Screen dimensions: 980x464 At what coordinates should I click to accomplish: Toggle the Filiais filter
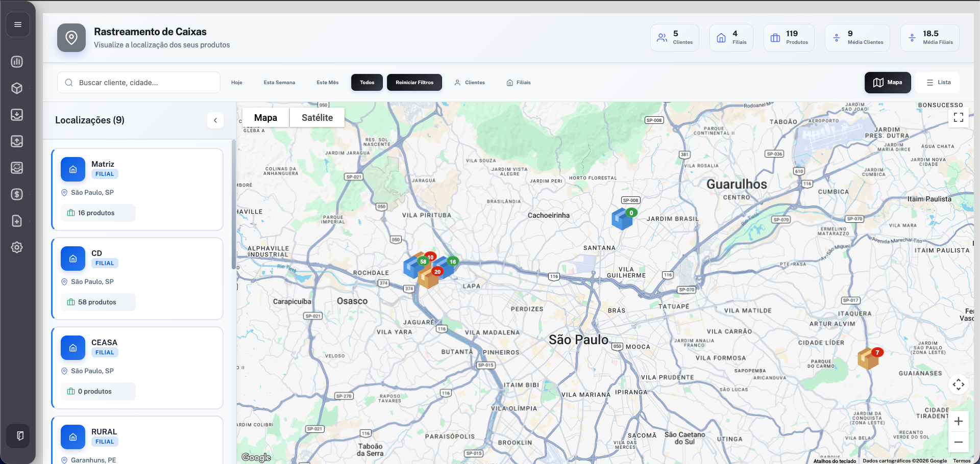[519, 83]
